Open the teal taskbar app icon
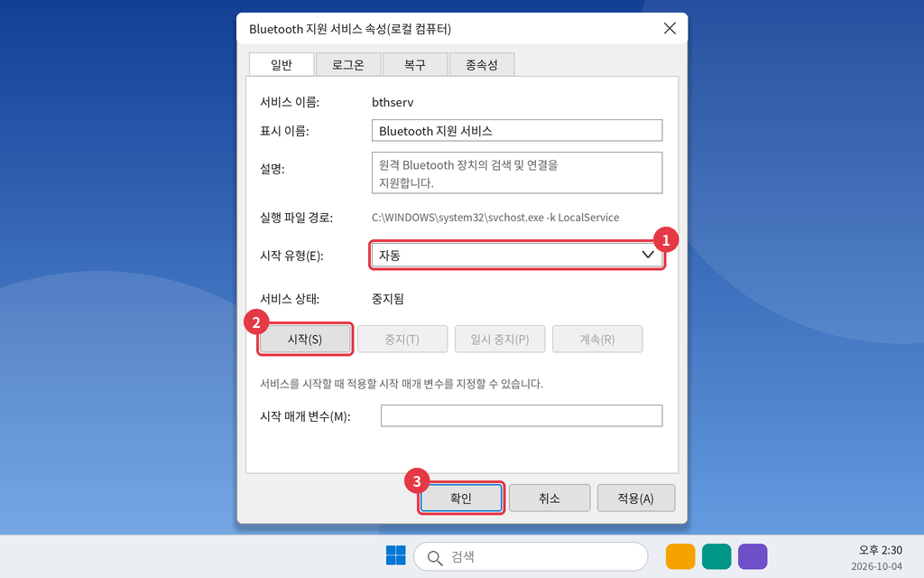Image resolution: width=924 pixels, height=578 pixels. click(716, 556)
